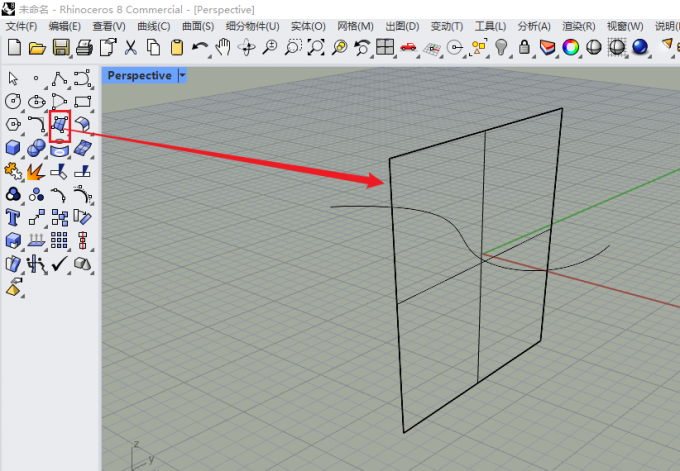Click the pyramid icon at sidebar bottom

[x=14, y=287]
